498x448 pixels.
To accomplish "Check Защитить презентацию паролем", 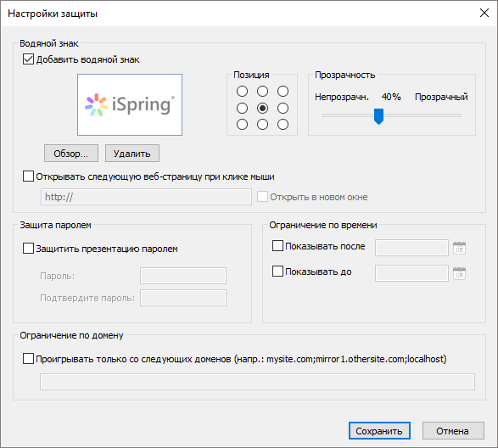I will [28, 249].
